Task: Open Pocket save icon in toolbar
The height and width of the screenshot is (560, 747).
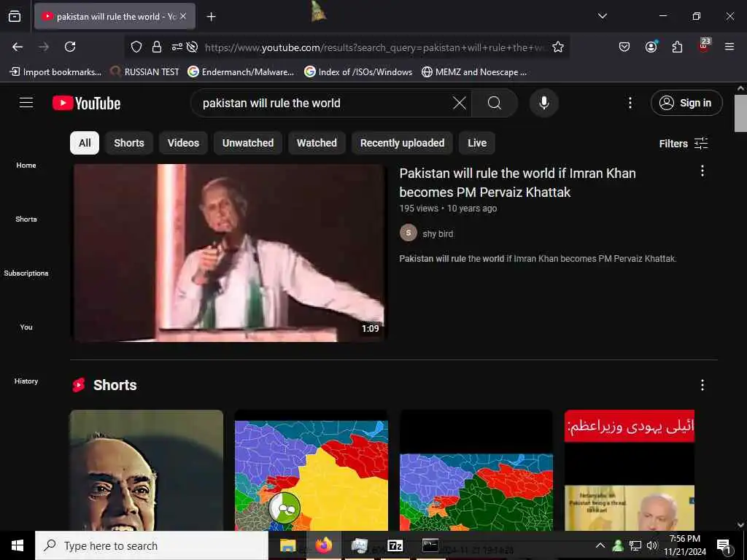Action: [624, 47]
